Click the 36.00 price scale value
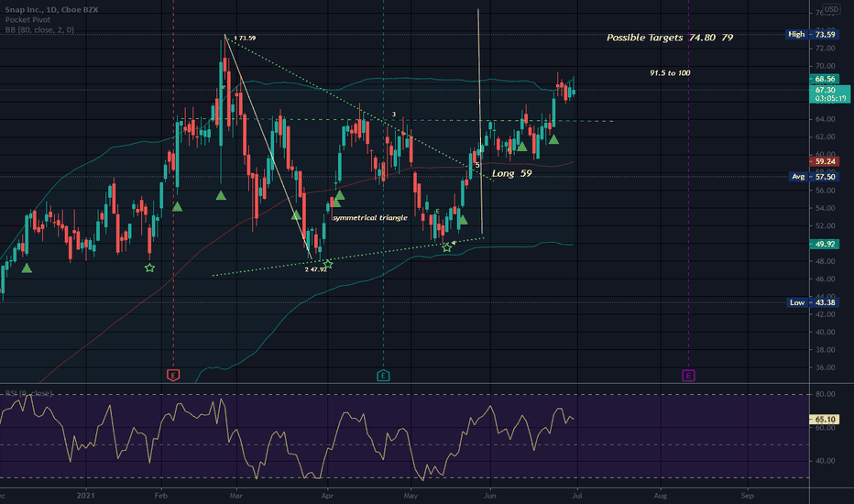Screen dimensions: 854x504 (x=825, y=367)
